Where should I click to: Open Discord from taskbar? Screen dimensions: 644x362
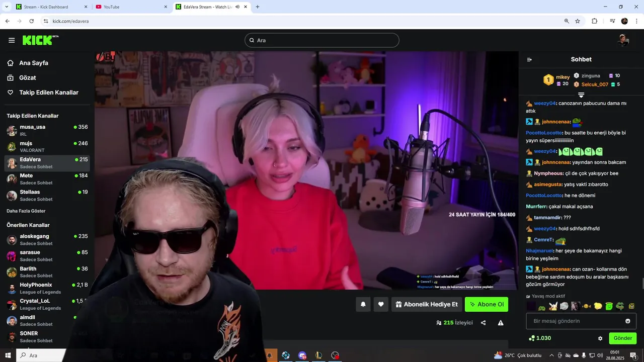tap(302, 355)
